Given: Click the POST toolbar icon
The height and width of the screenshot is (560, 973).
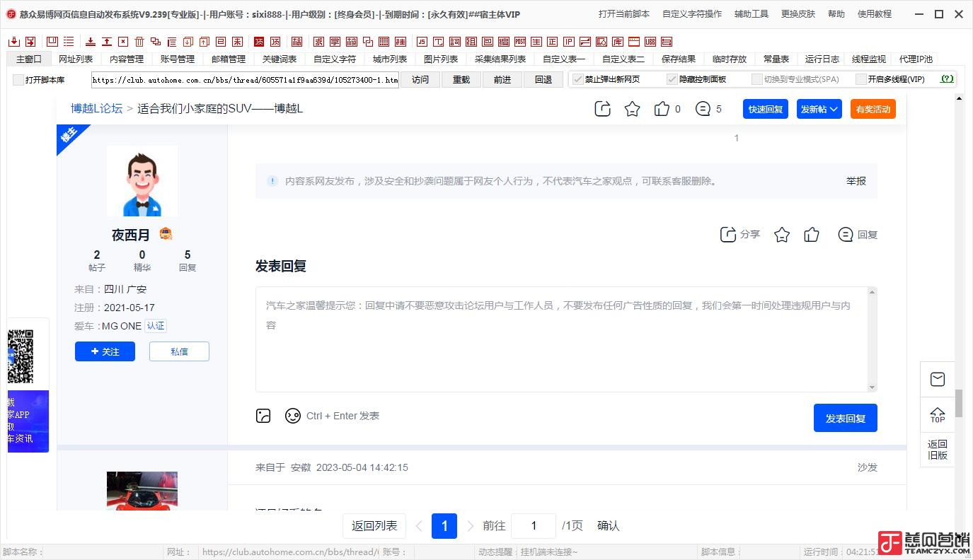Looking at the screenshot, I should pos(520,42).
